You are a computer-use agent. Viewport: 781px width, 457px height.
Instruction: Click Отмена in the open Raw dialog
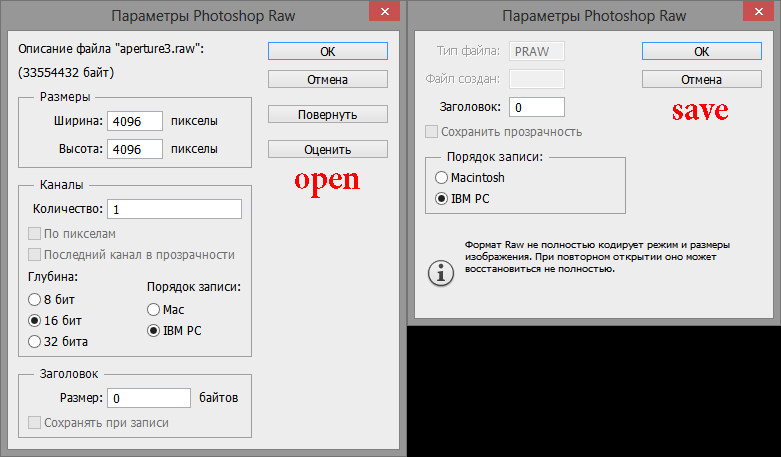point(328,79)
